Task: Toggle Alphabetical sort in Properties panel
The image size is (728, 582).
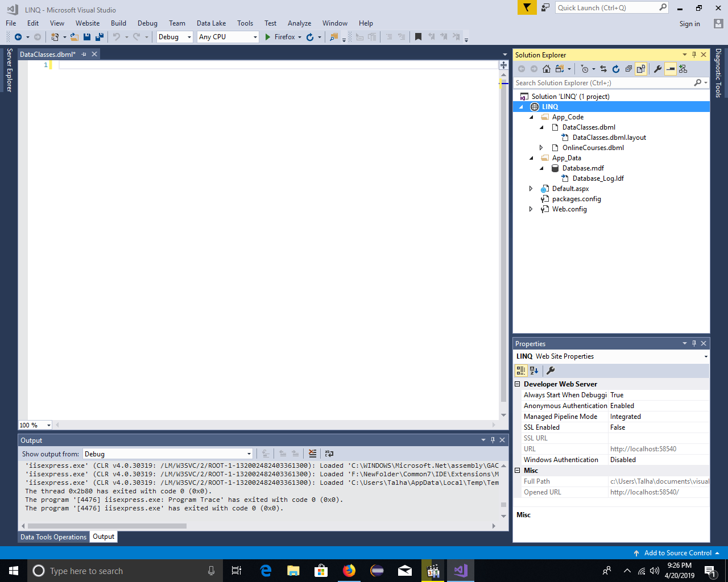Action: coord(534,371)
